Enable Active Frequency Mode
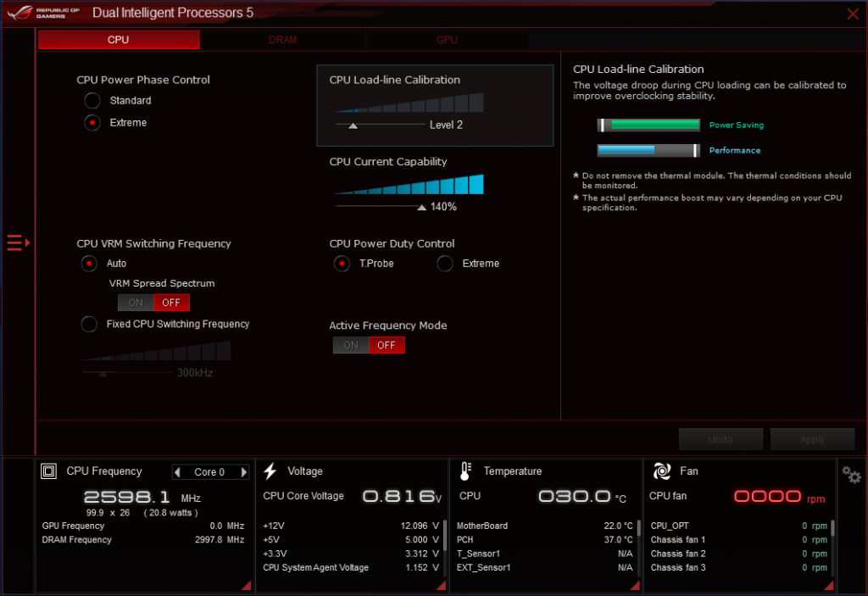The width and height of the screenshot is (868, 596). pos(351,345)
